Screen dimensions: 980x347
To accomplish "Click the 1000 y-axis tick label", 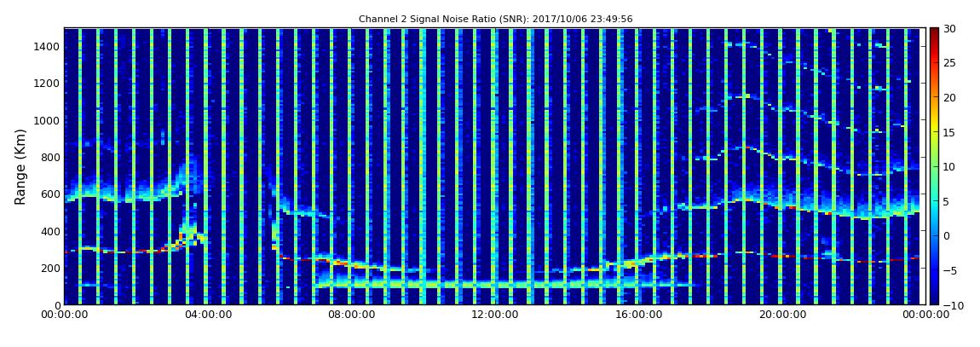I will (48, 121).
